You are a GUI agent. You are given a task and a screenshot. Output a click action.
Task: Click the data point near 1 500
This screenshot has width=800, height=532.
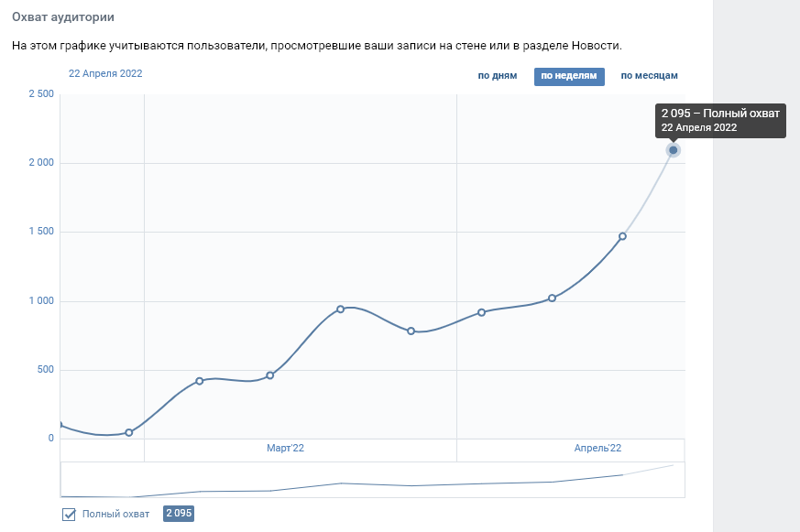click(622, 236)
